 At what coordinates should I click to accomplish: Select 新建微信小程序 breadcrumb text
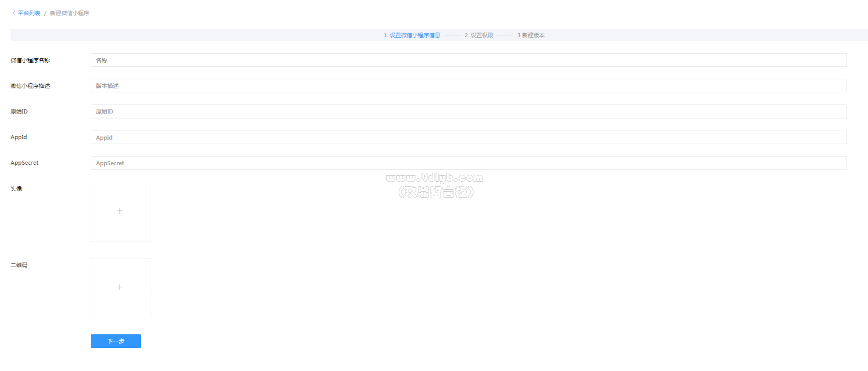click(70, 13)
